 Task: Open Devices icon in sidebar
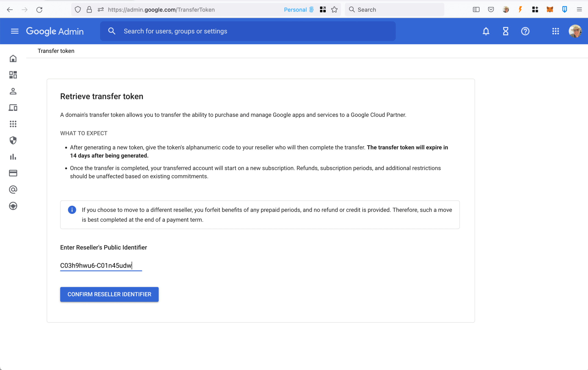(x=13, y=108)
